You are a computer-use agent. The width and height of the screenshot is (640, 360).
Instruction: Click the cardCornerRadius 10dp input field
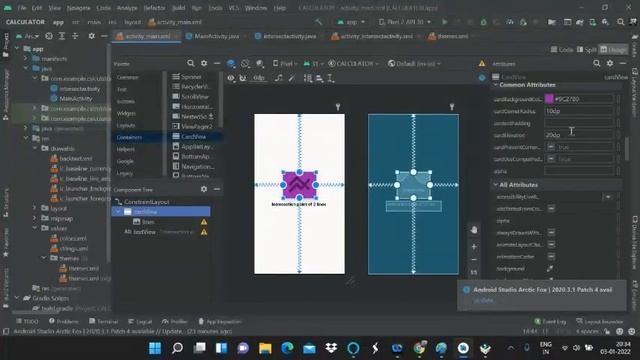point(579,111)
